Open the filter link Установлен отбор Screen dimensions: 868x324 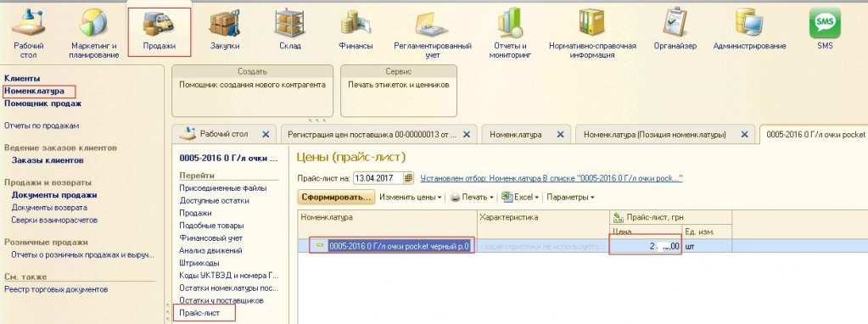[x=552, y=178]
